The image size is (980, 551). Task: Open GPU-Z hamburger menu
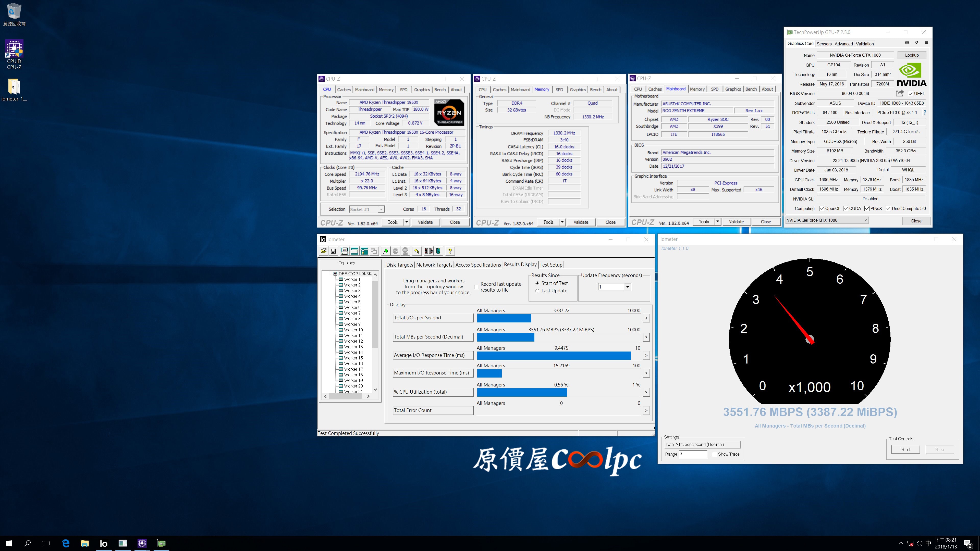pos(927,42)
